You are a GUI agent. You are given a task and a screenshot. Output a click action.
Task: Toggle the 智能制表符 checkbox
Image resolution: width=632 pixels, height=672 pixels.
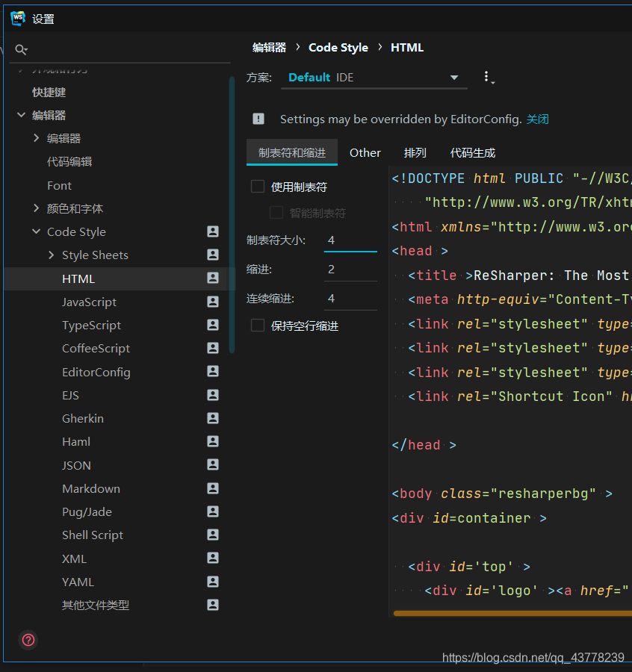[x=276, y=213]
